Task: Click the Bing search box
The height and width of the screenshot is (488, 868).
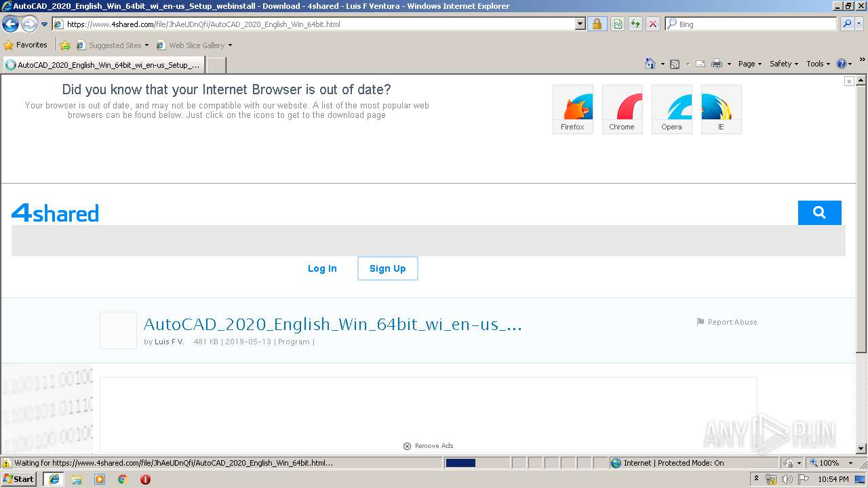Action: 751,24
